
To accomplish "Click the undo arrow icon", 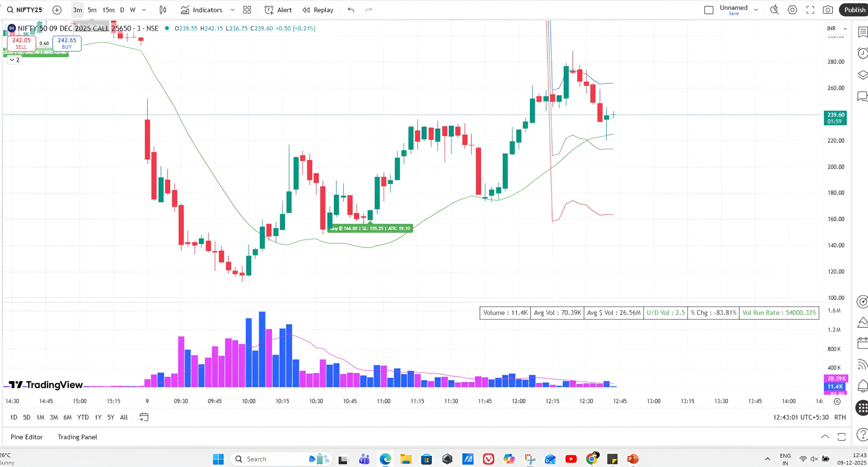I will tap(351, 10).
